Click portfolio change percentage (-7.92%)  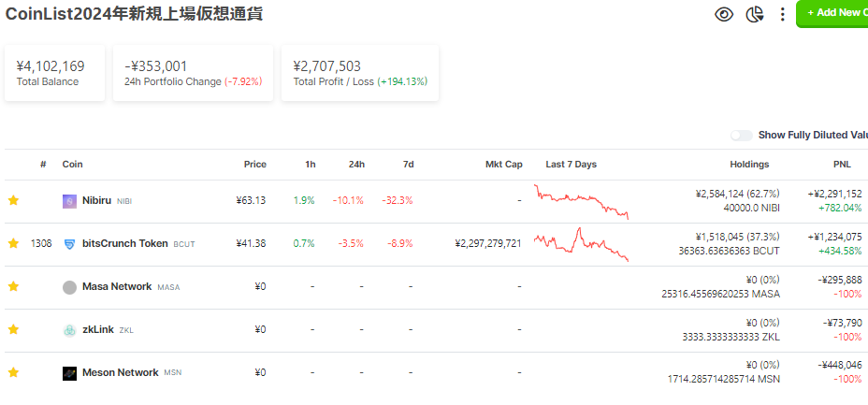click(x=243, y=82)
